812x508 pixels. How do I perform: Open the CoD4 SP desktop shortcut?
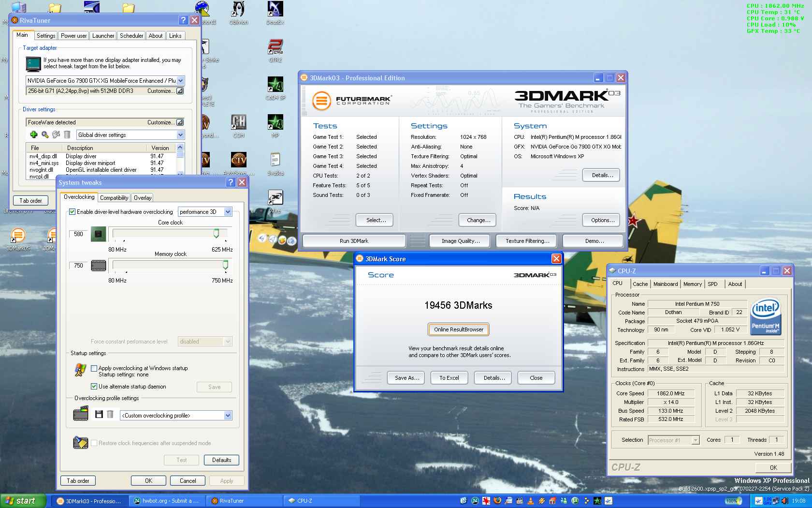tap(275, 88)
